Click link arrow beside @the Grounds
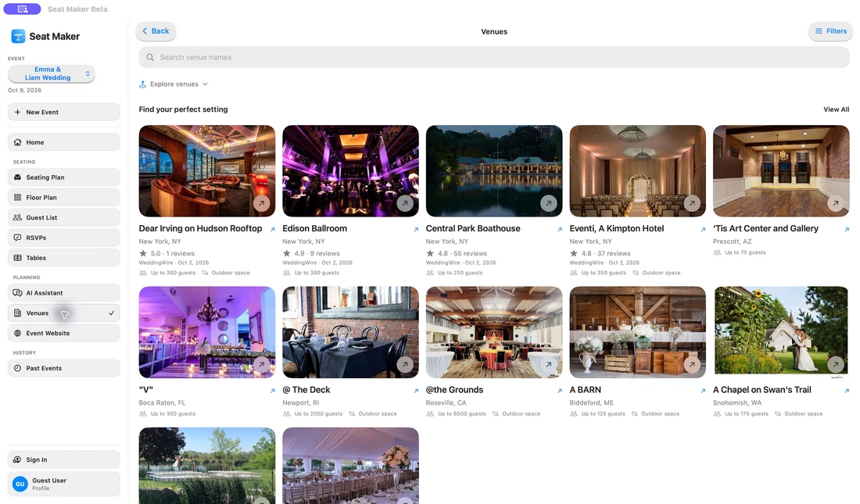 (560, 391)
